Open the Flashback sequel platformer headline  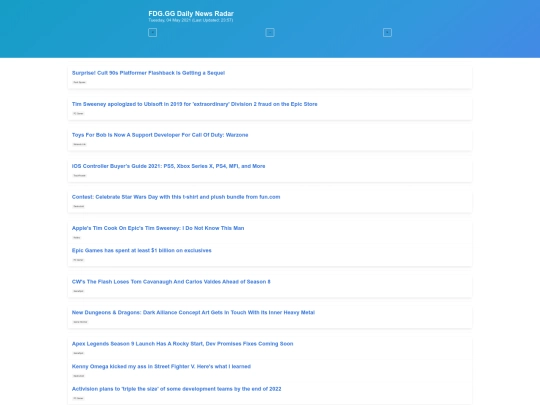tap(148, 73)
